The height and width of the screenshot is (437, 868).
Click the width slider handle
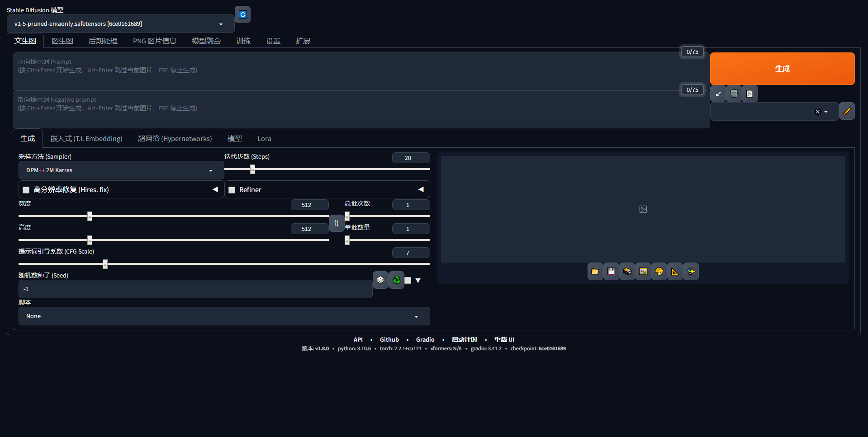[90, 216]
